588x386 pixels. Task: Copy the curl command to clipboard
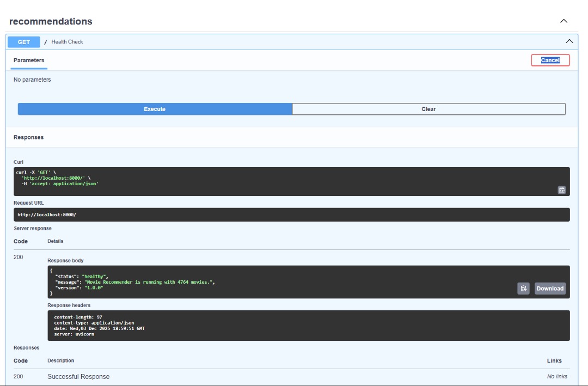point(562,191)
